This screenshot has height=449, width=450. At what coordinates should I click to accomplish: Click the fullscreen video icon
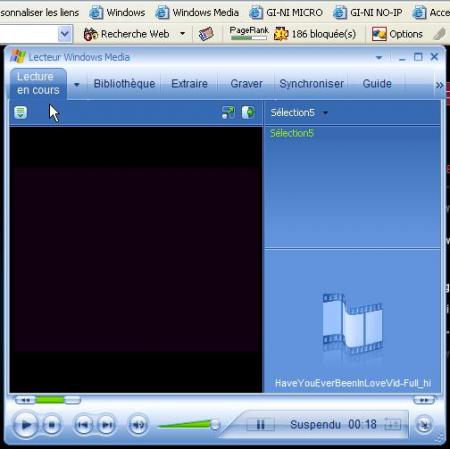[228, 113]
